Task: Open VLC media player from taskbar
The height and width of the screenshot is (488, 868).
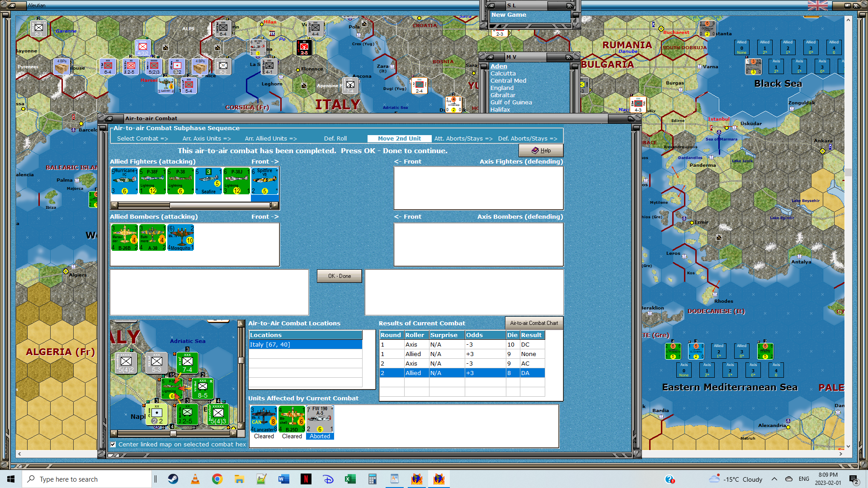Action: (x=195, y=479)
